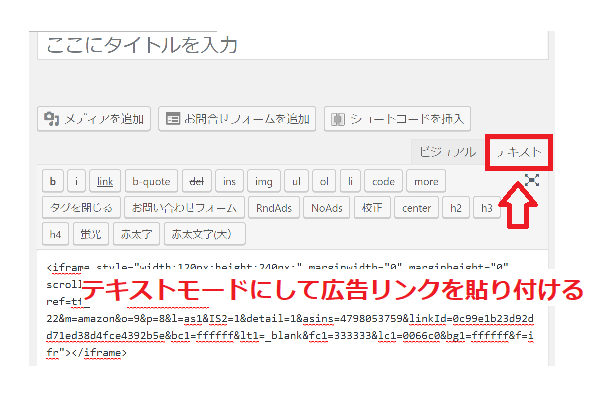Click the form icon on お問合せフォームを追加
The height and width of the screenshot is (418, 604).
click(x=173, y=119)
